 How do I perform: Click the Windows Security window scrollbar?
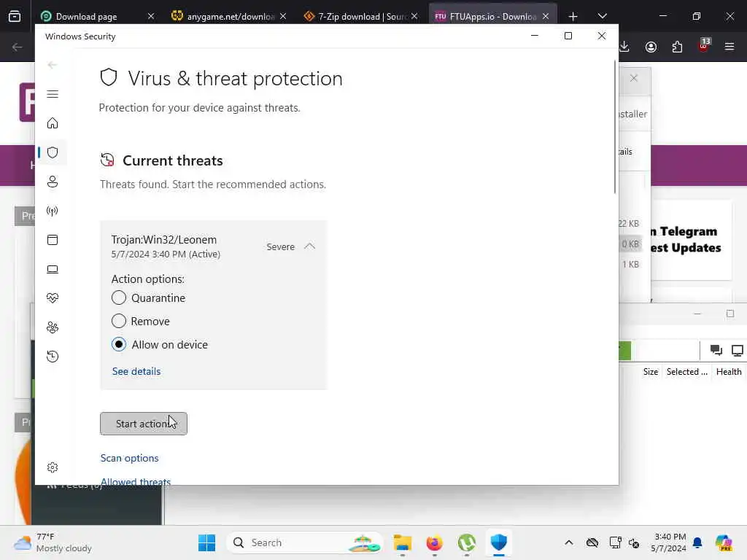[x=614, y=127]
